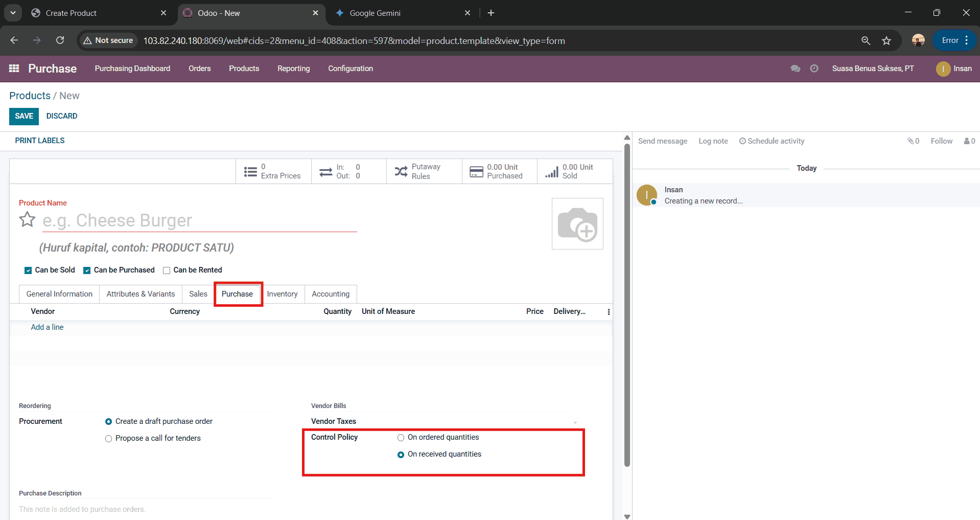This screenshot has height=520, width=980.
Task: Open the conversations chat icon
Action: (x=795, y=69)
